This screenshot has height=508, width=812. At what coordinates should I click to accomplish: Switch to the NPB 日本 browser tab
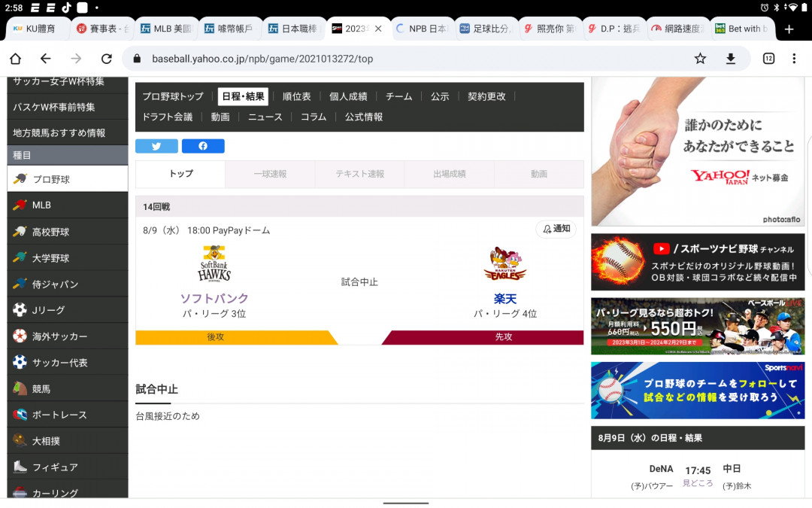[422, 29]
